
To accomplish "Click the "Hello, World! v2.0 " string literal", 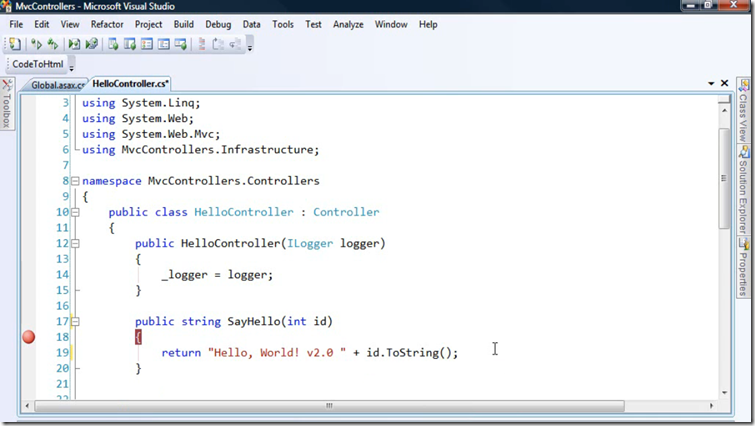I will point(277,353).
